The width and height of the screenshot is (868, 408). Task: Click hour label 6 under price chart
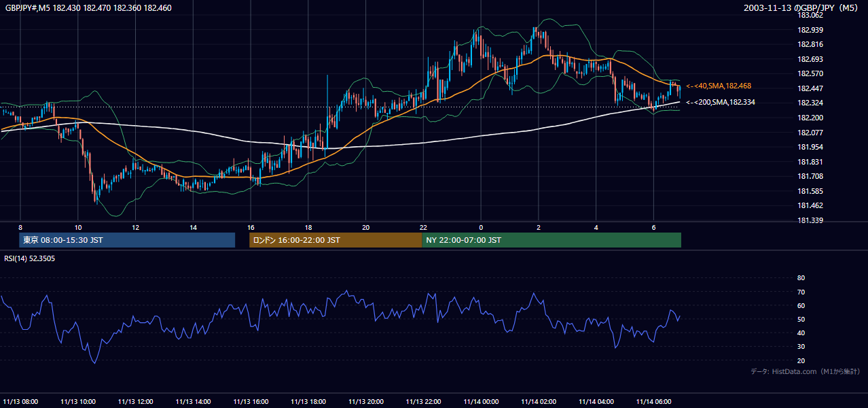point(653,227)
